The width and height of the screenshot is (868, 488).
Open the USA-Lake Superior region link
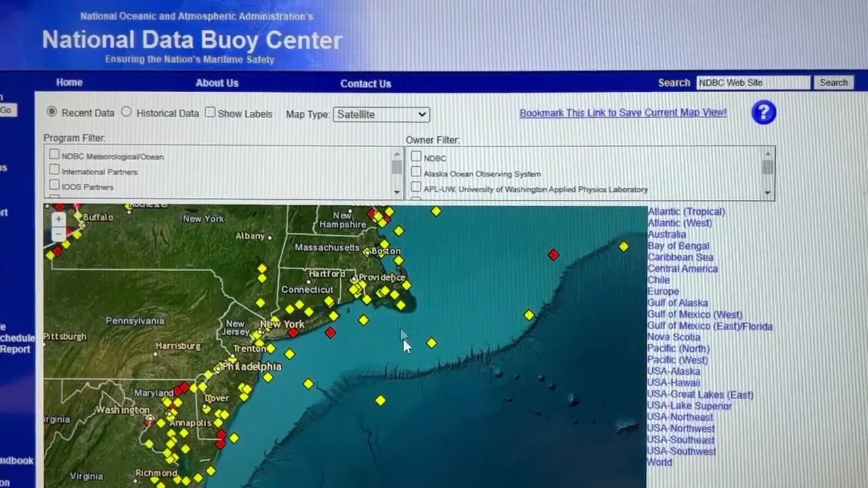(x=689, y=406)
